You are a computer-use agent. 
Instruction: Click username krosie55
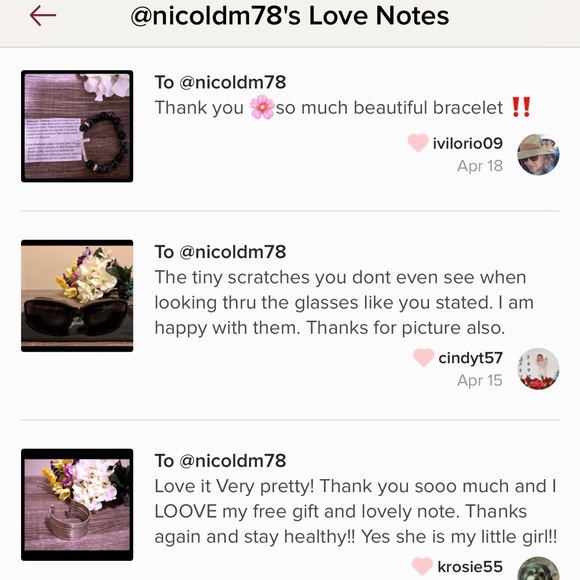click(x=470, y=567)
